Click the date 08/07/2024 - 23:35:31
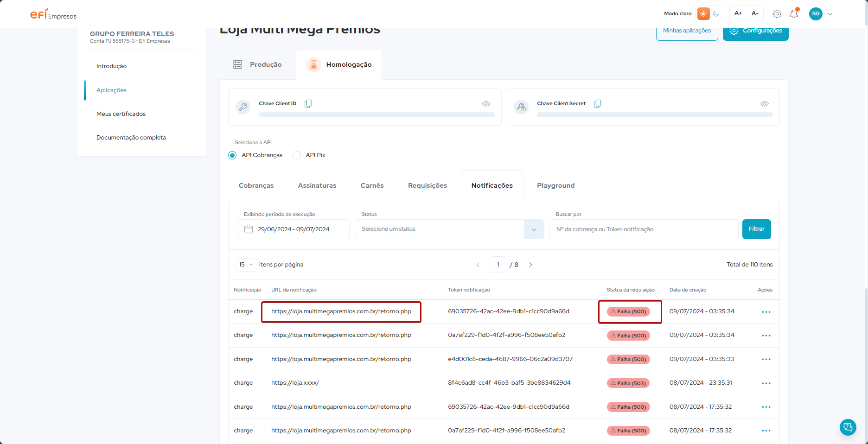Screen dimensions: 868x444 pos(701,383)
